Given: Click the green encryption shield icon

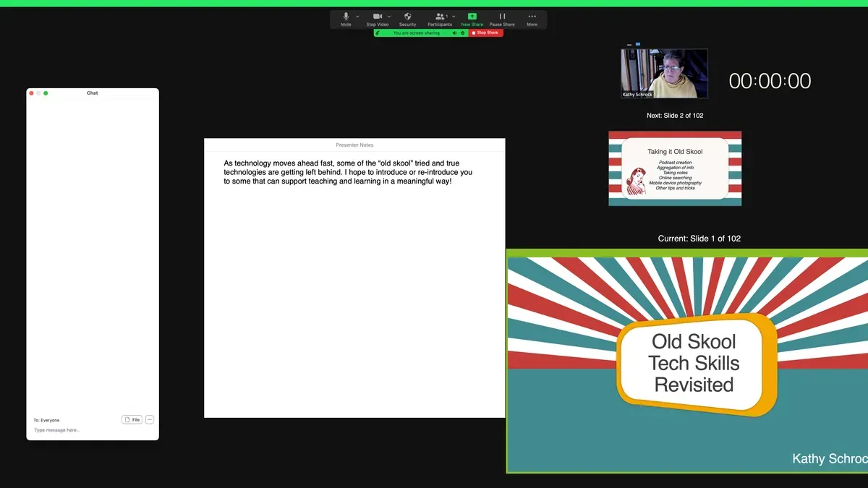Looking at the screenshot, I should coord(463,33).
